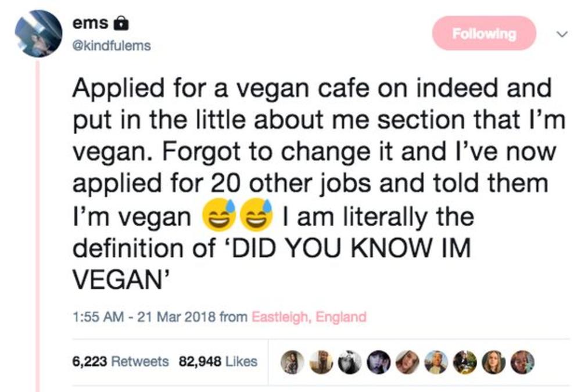The width and height of the screenshot is (581, 392).
Task: View the 6,223 Retweets list
Action: (x=120, y=361)
